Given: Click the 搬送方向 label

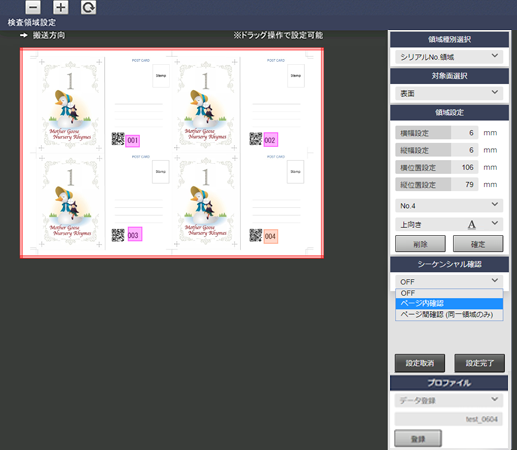Looking at the screenshot, I should coord(49,35).
